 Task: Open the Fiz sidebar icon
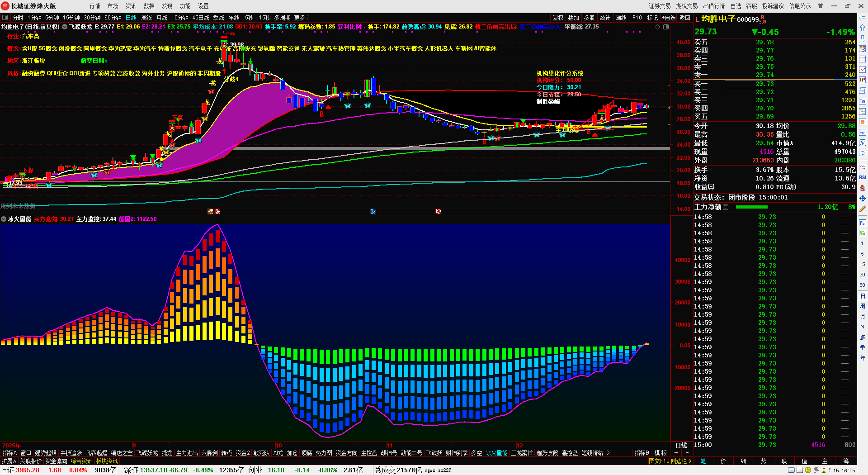863,133
